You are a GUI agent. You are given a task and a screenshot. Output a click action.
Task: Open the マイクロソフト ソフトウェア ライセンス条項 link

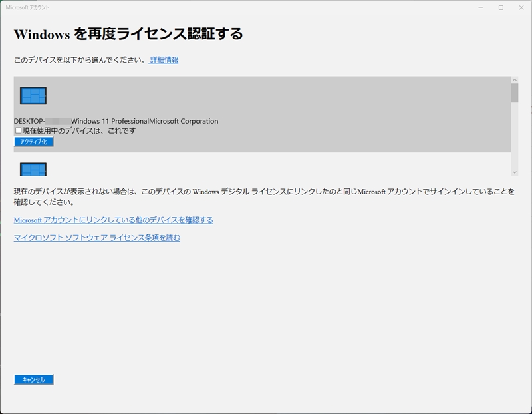coord(96,238)
